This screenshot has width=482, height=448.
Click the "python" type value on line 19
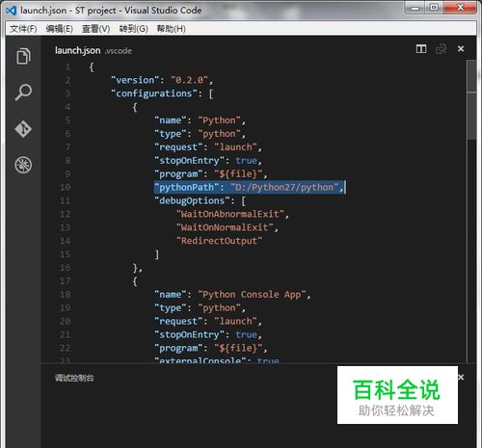(x=219, y=308)
